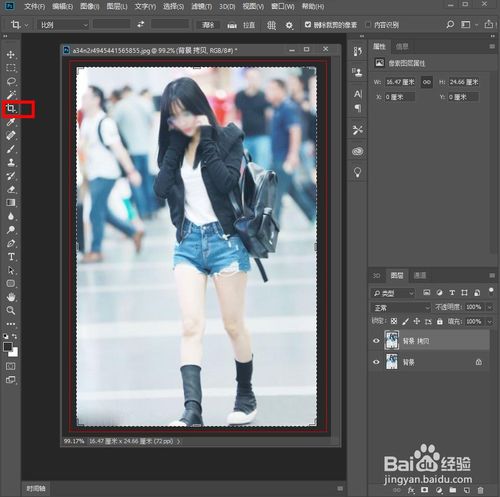Open the search icon in options bar
Viewport: 500px width, 497px height.
tap(450, 24)
